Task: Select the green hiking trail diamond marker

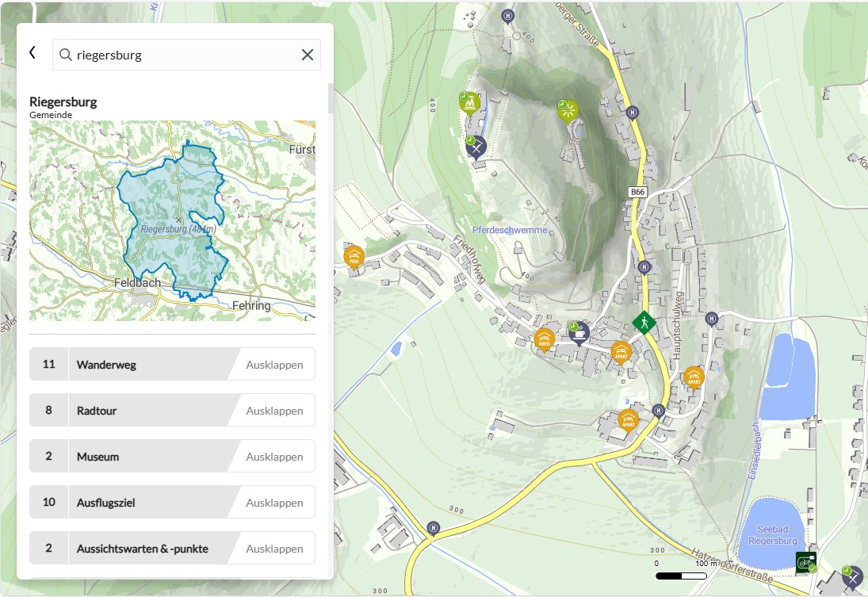Action: pyautogui.click(x=644, y=322)
